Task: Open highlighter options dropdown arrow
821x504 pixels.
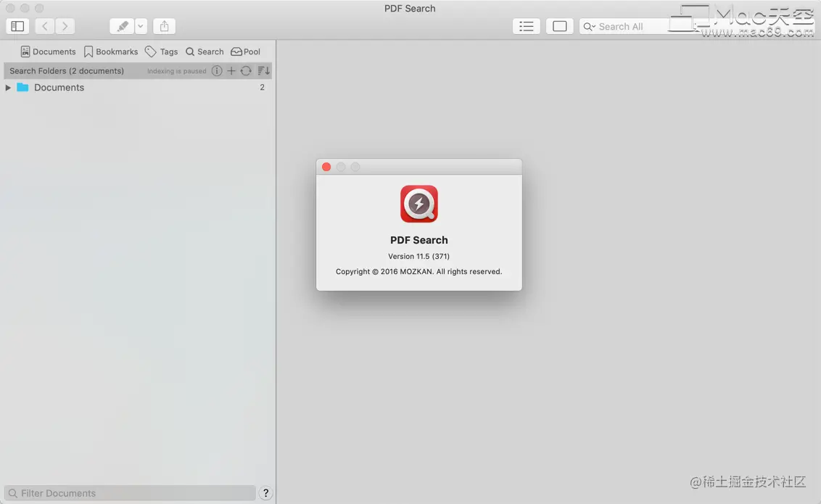Action: 141,26
